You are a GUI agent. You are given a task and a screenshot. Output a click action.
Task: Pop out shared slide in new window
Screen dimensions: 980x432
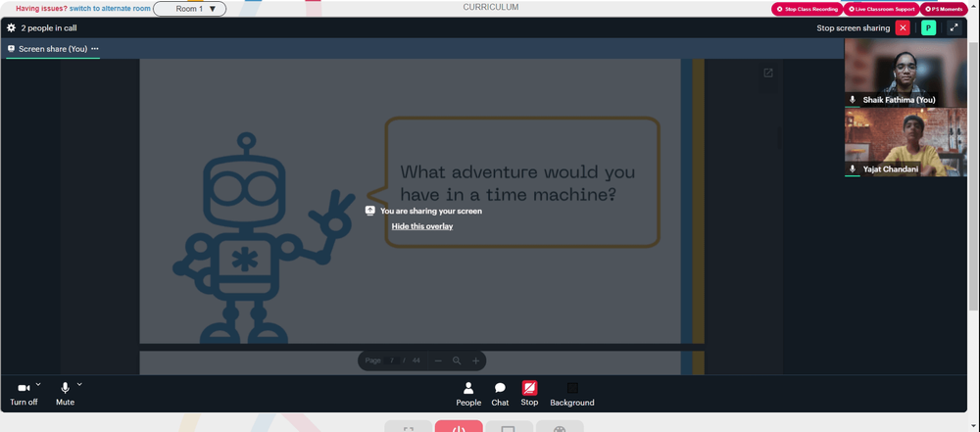coord(768,73)
